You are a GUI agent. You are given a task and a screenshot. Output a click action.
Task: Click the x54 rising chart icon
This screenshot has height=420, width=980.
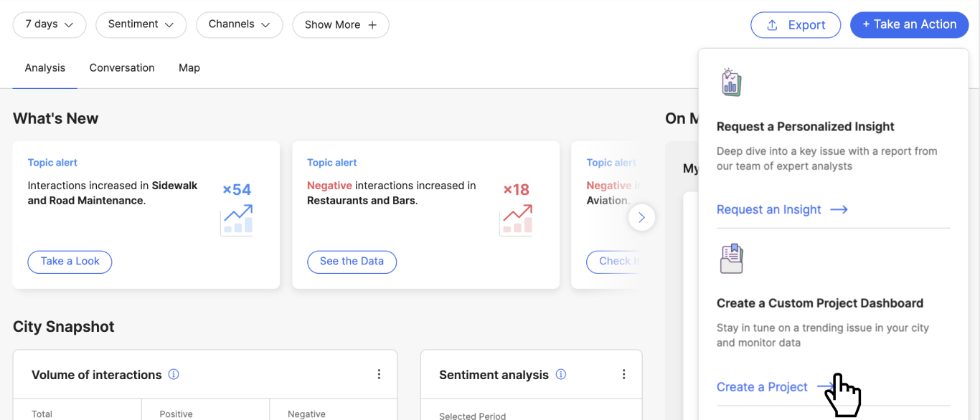point(236,219)
